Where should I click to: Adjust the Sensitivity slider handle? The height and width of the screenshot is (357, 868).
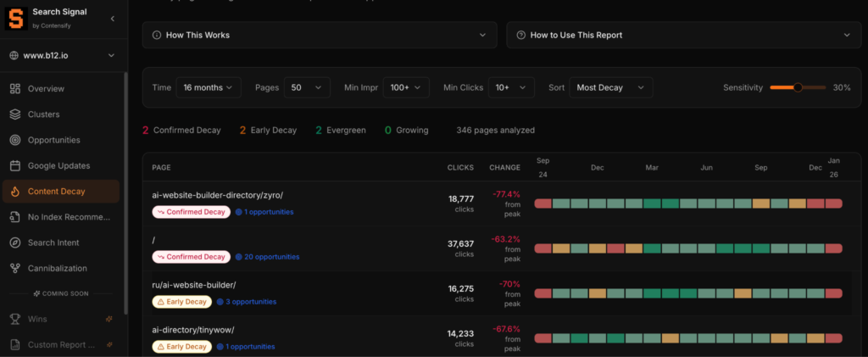tap(798, 87)
